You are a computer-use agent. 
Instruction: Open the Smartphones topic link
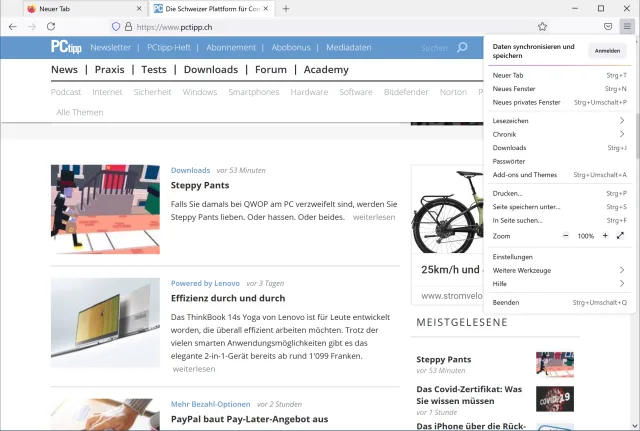(x=253, y=92)
